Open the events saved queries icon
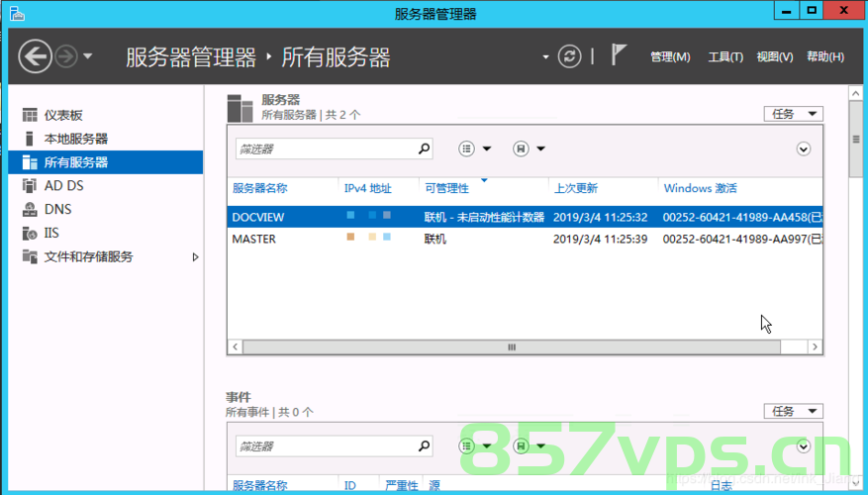 click(521, 445)
